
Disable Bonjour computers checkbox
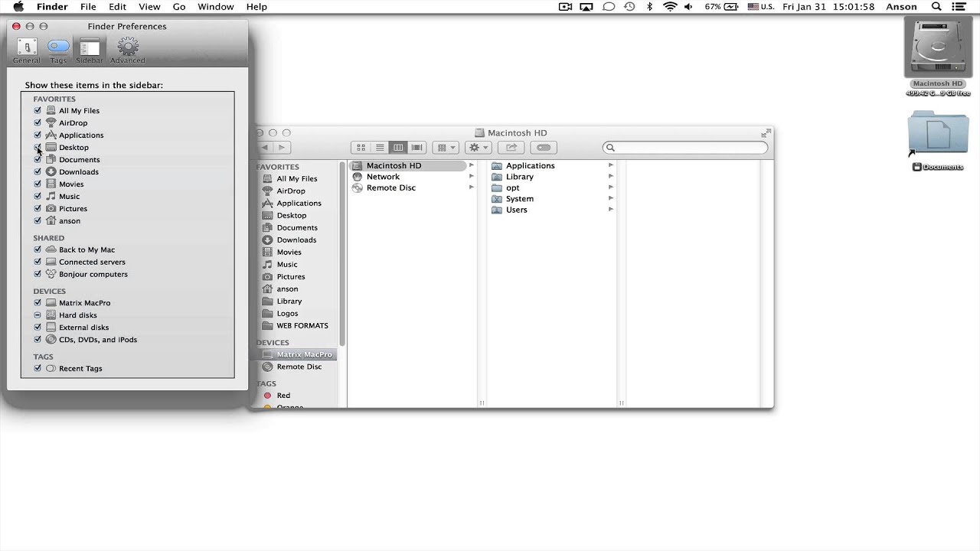(x=38, y=274)
